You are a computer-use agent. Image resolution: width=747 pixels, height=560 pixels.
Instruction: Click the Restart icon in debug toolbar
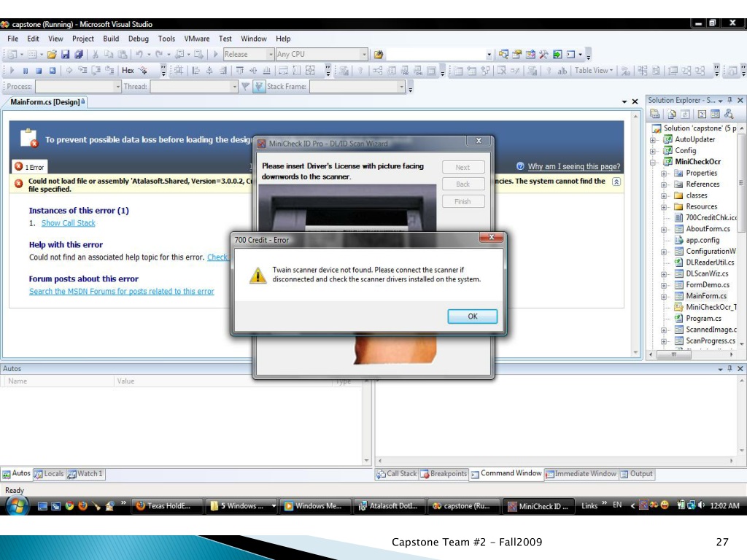coord(53,71)
